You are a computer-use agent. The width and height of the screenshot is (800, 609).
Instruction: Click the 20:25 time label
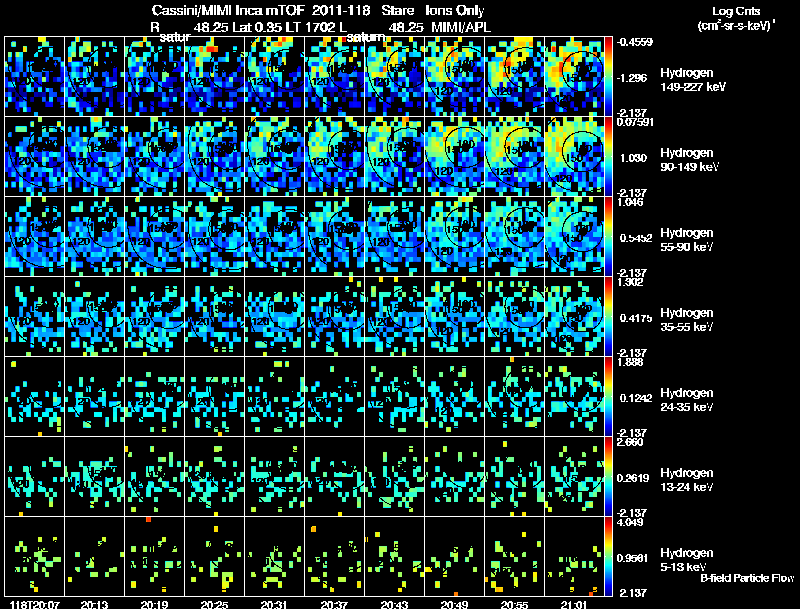[215, 604]
